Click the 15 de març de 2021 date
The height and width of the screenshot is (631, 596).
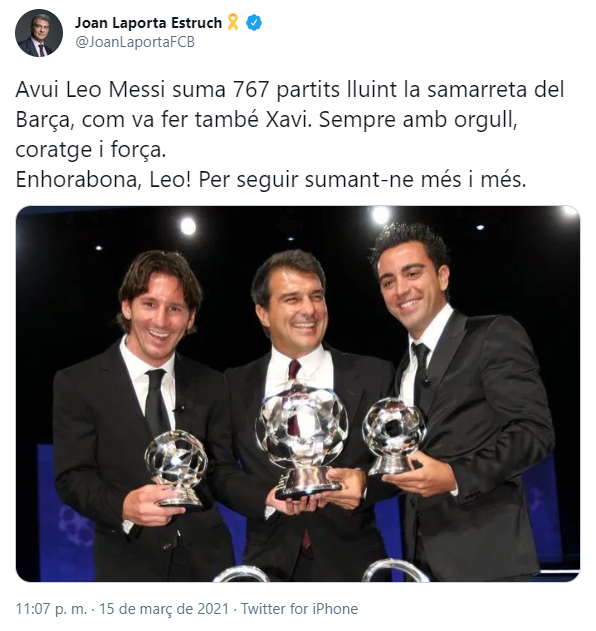tap(164, 609)
